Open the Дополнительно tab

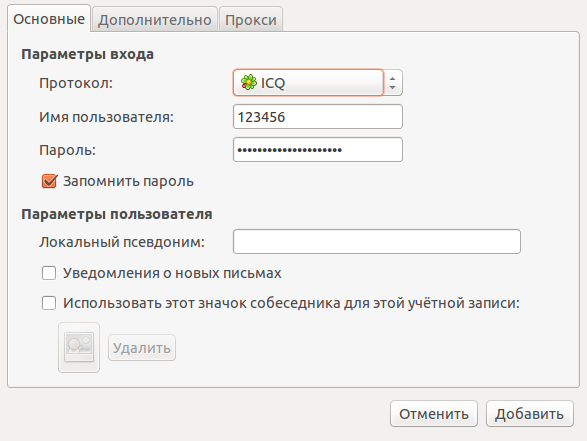coord(155,19)
